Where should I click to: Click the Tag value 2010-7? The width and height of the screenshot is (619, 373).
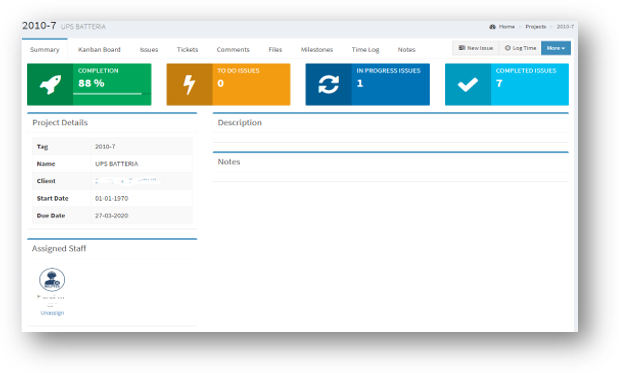click(x=105, y=147)
